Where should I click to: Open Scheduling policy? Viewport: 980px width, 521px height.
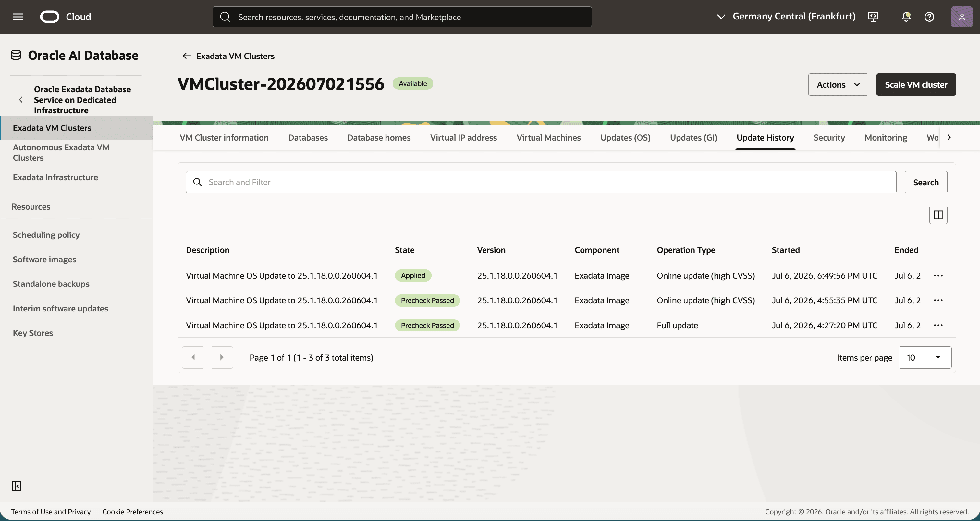click(46, 235)
